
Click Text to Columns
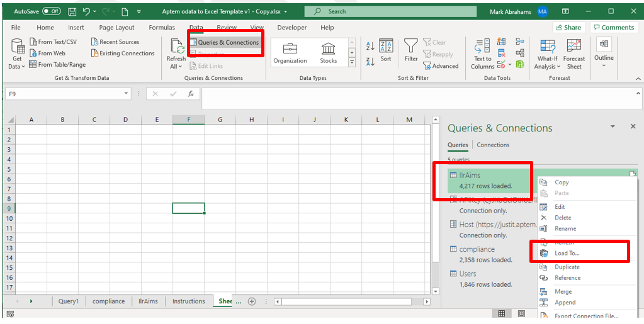tap(482, 54)
